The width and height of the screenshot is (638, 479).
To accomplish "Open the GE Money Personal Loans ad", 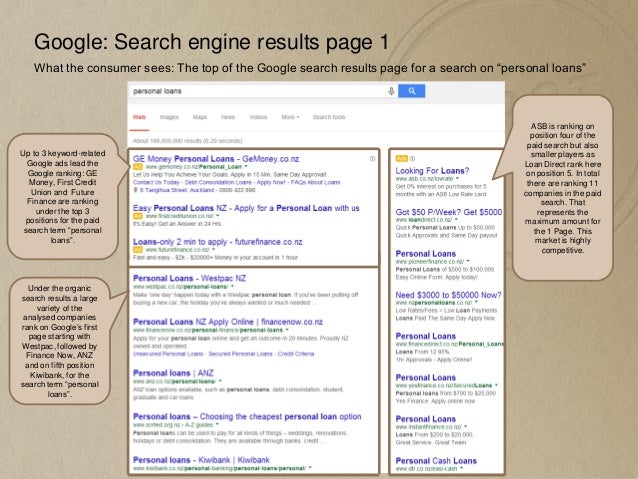I will 216,159.
